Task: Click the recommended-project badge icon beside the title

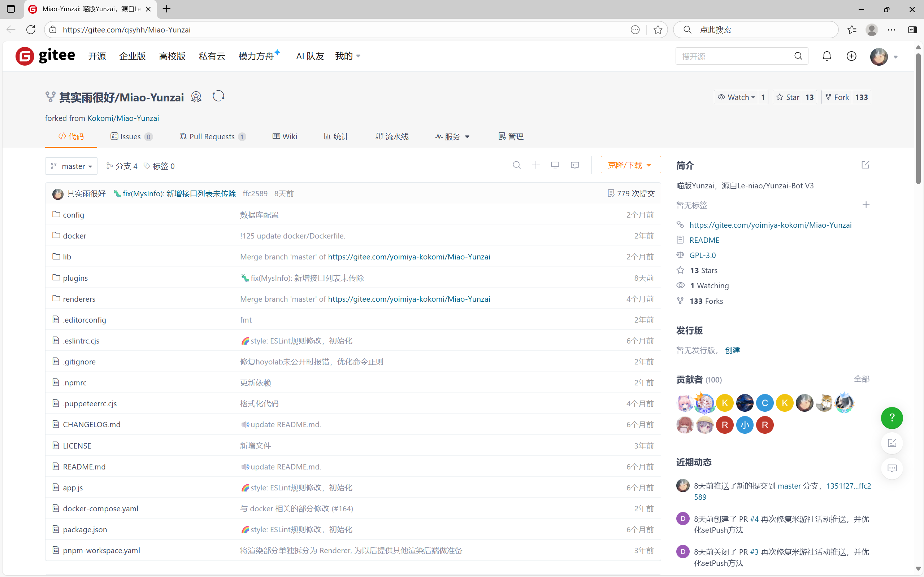Action: click(x=196, y=97)
